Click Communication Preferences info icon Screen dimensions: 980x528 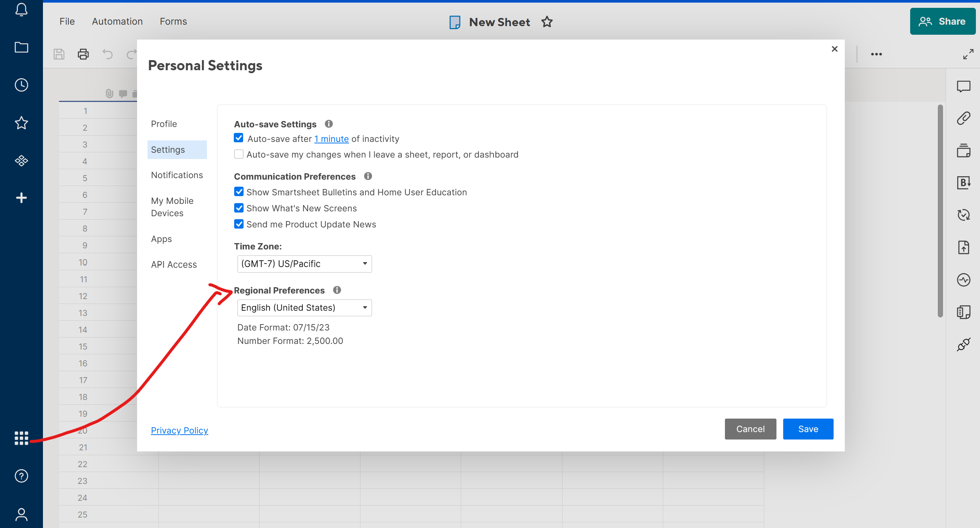[x=368, y=176]
